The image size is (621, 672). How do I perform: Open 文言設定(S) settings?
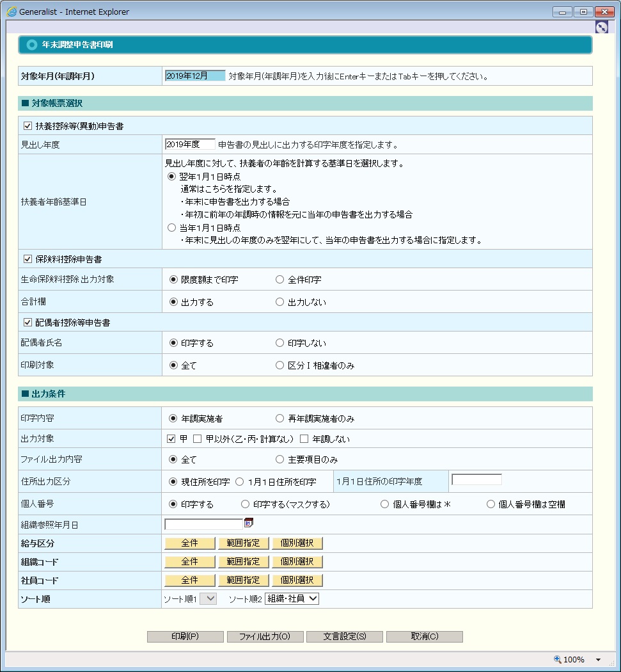(x=344, y=637)
